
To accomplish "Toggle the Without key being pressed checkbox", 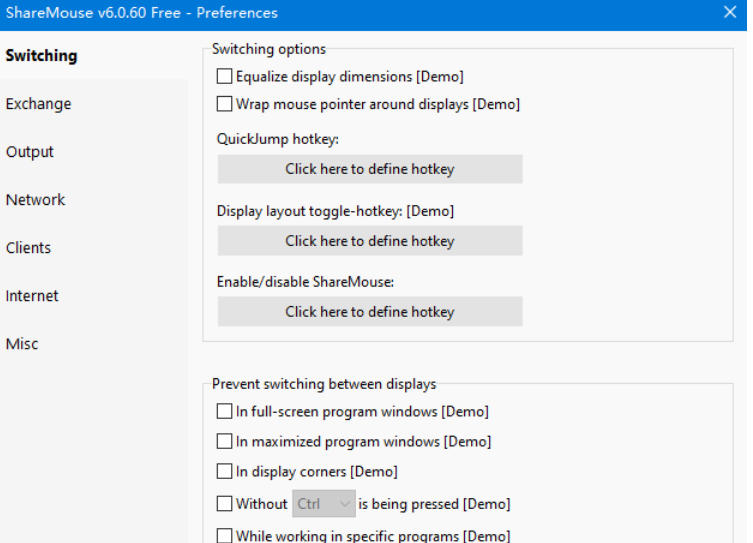I will pyautogui.click(x=225, y=504).
